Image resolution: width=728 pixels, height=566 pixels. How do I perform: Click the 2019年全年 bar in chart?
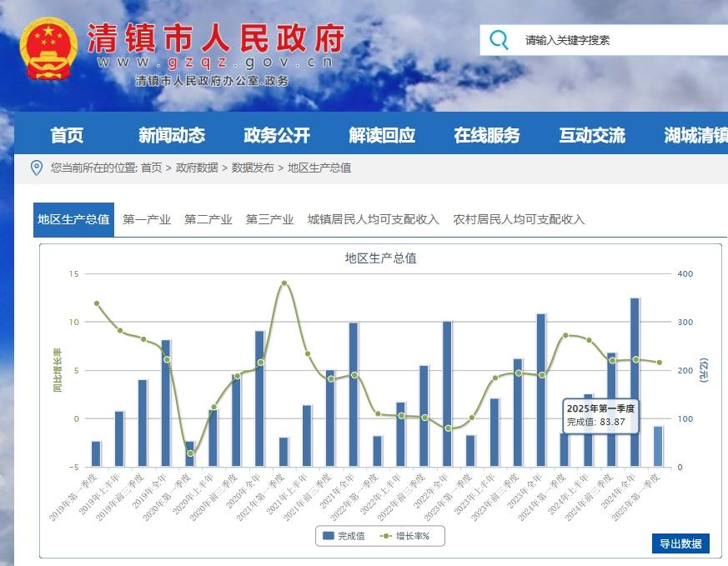(166, 403)
